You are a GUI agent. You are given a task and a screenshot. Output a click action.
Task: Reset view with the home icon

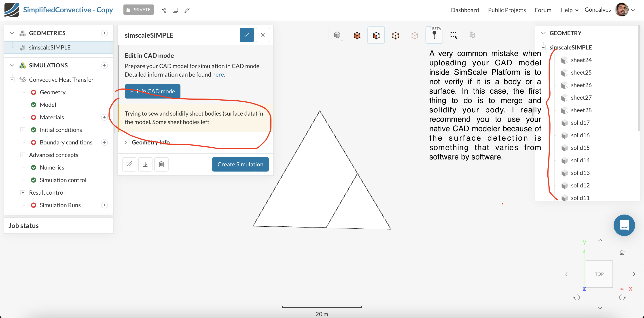click(x=622, y=252)
